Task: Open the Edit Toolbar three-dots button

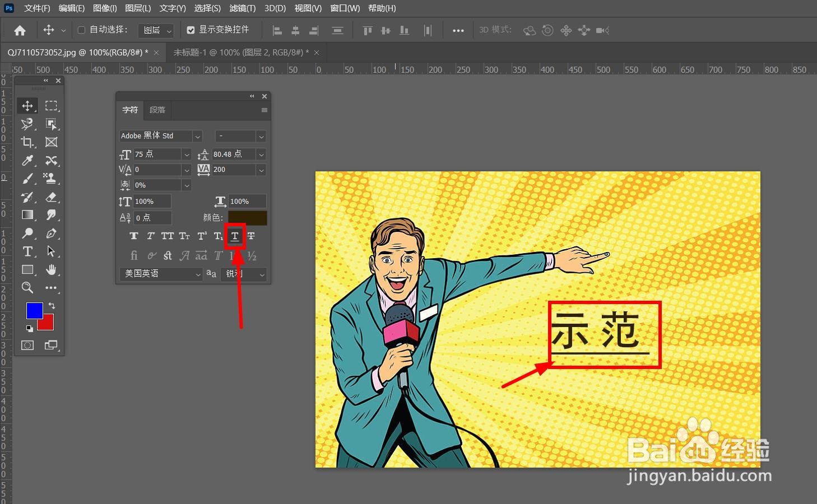Action: (51, 288)
